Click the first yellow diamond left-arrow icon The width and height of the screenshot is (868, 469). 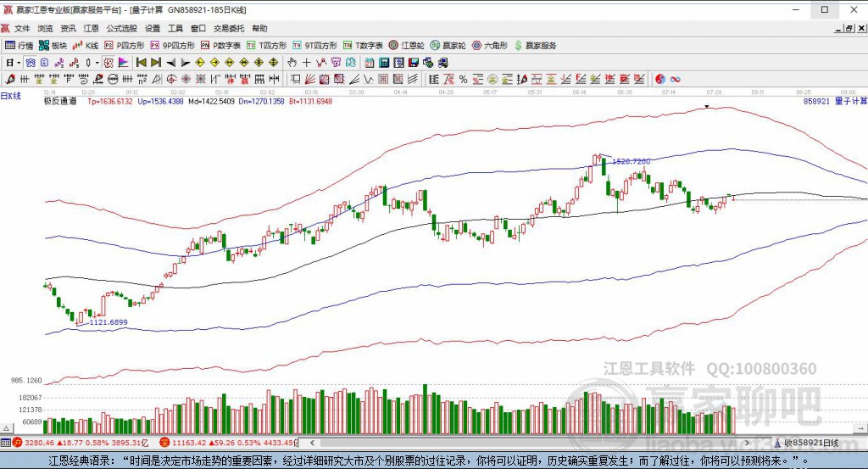200,63
